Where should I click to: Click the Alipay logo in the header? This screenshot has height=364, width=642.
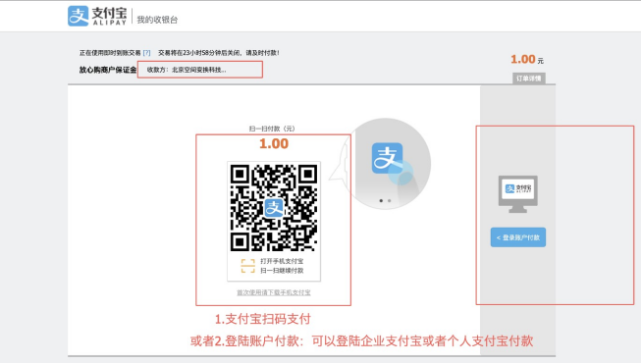point(97,17)
